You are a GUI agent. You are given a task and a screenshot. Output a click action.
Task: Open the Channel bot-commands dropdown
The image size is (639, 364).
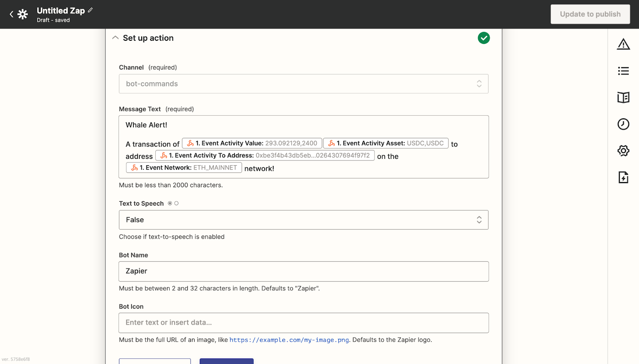304,84
